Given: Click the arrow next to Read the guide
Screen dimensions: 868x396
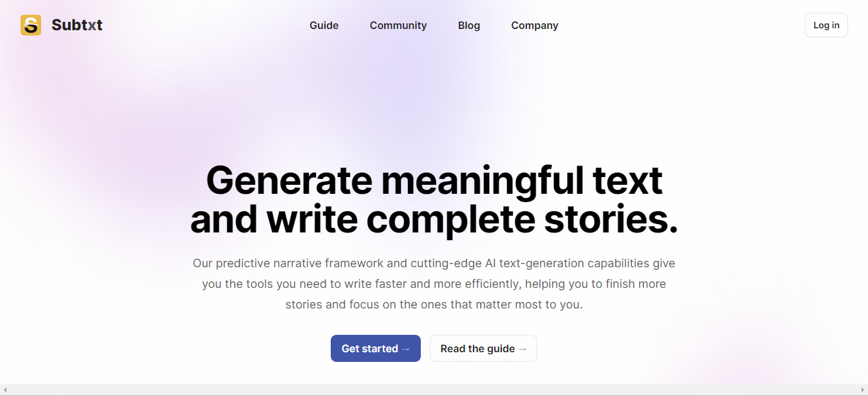Looking at the screenshot, I should coord(522,349).
